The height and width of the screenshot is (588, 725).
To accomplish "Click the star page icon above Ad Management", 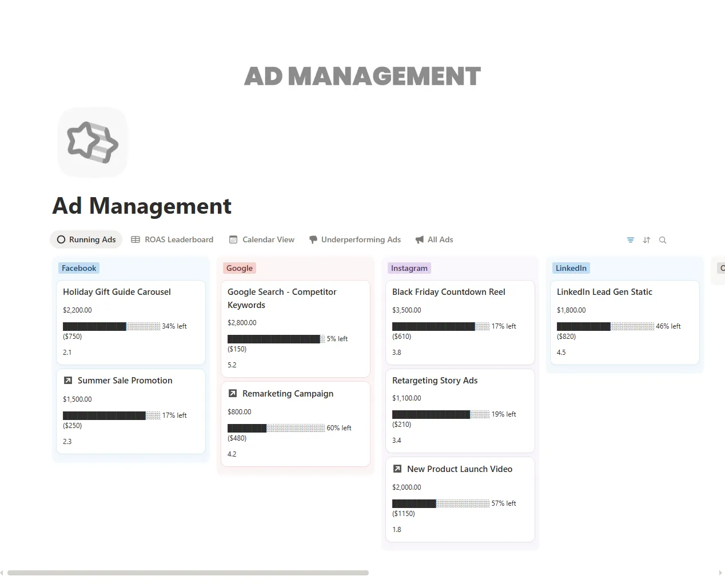I will pyautogui.click(x=92, y=142).
